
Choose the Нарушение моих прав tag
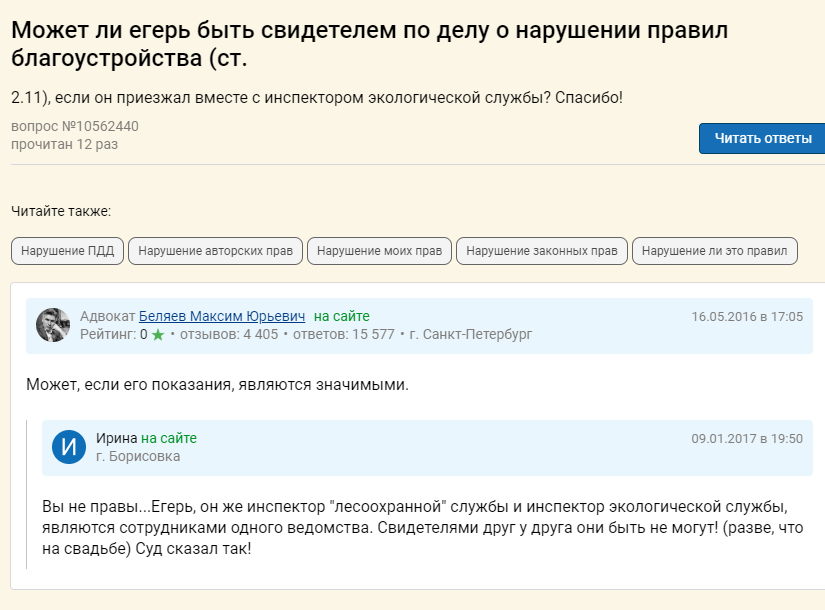379,251
